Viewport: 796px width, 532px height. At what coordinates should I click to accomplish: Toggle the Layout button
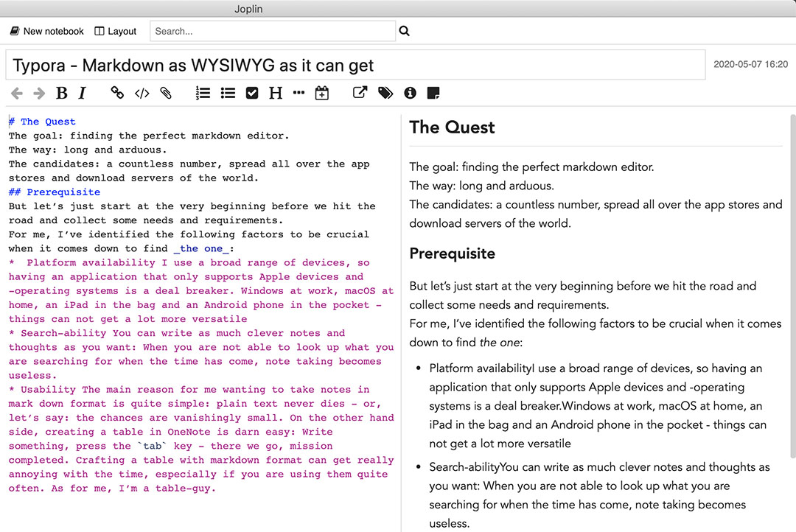pos(116,31)
